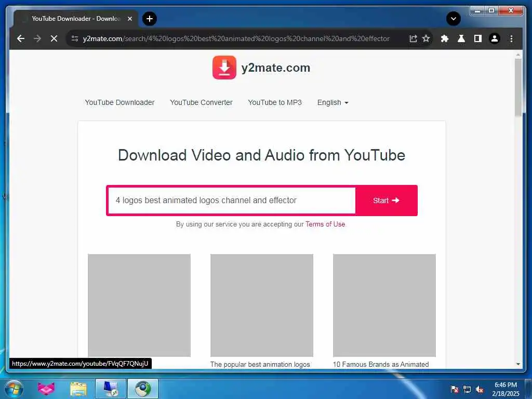Screen dimensions: 532x399
Task: Stop loading the page
Action: pyautogui.click(x=54, y=38)
